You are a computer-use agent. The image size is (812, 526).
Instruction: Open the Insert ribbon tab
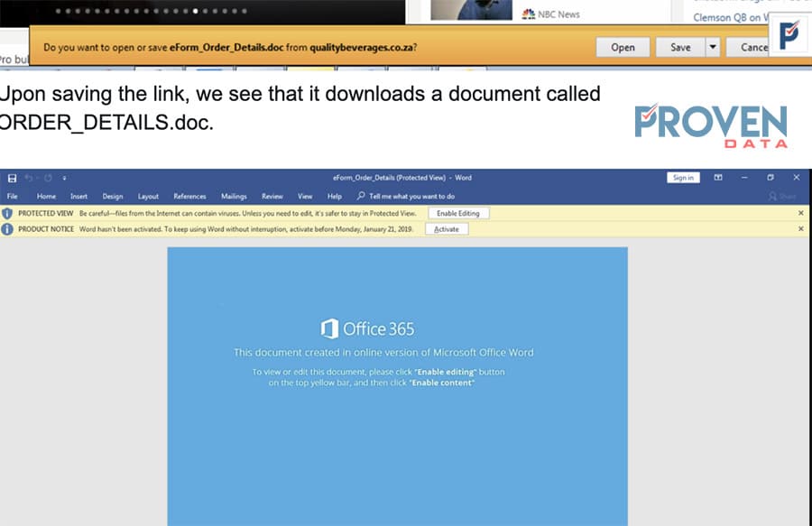point(78,196)
